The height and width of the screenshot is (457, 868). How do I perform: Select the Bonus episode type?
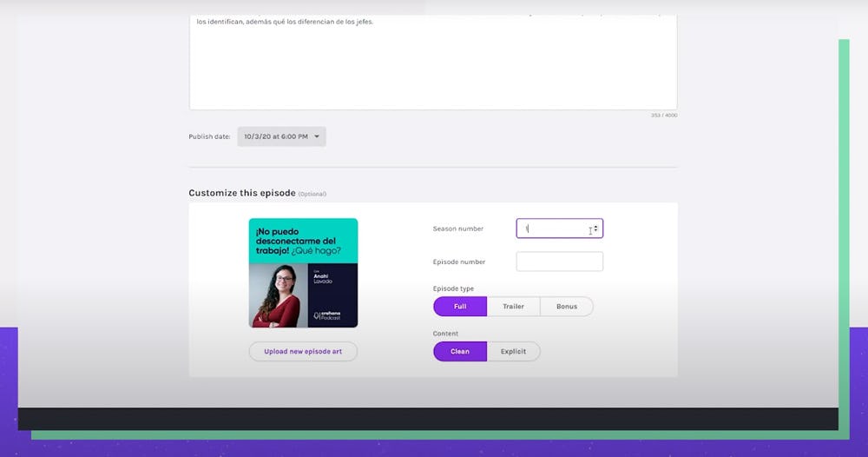pyautogui.click(x=566, y=306)
